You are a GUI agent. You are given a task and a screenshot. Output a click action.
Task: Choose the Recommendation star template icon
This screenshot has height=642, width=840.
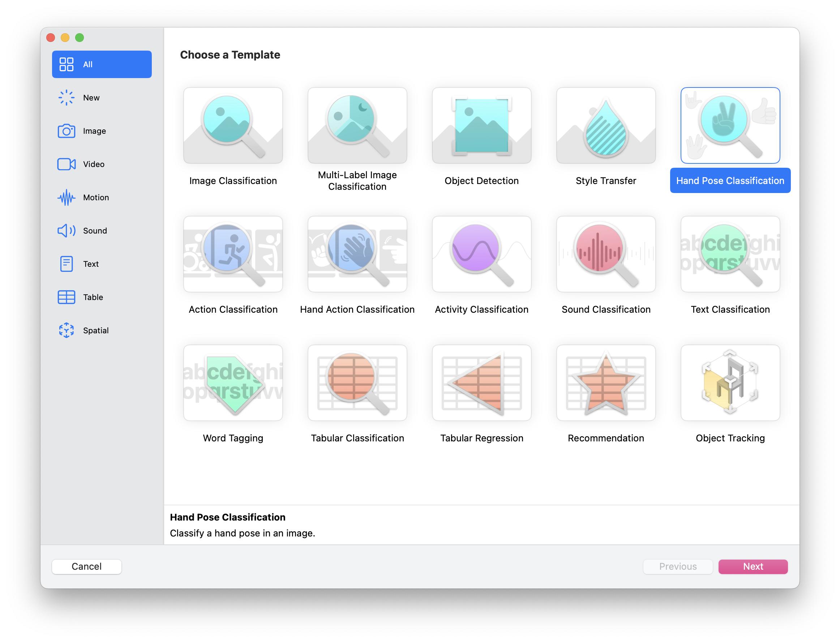click(x=606, y=383)
